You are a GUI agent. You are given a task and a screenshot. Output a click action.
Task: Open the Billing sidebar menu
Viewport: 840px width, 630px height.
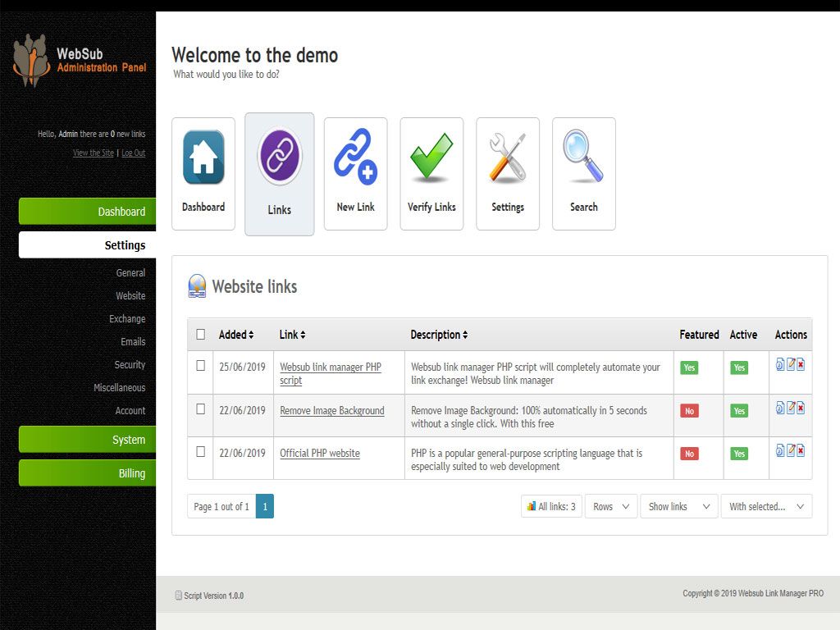tap(87, 473)
